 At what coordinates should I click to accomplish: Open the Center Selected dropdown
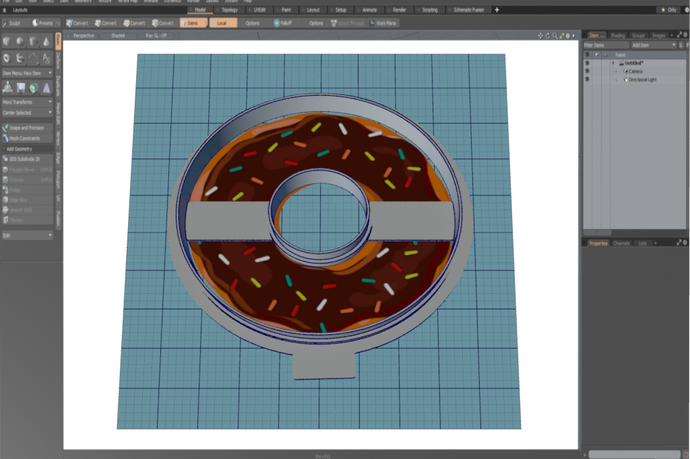click(27, 112)
